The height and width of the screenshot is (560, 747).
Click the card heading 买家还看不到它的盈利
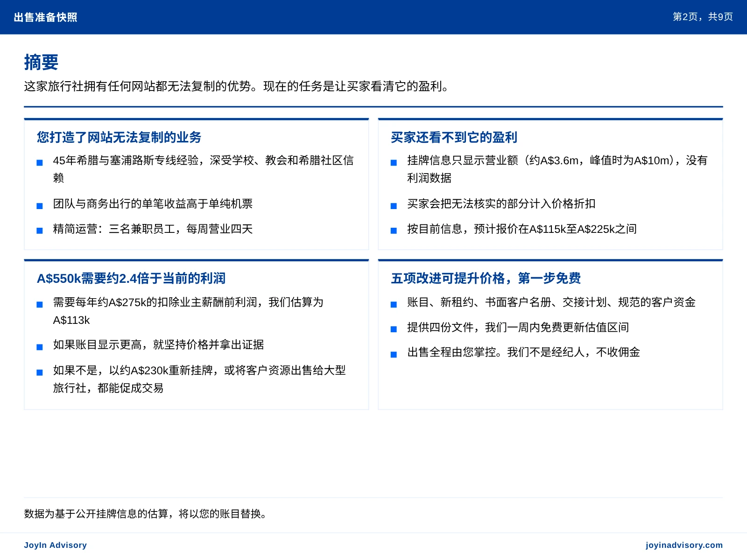pos(454,137)
